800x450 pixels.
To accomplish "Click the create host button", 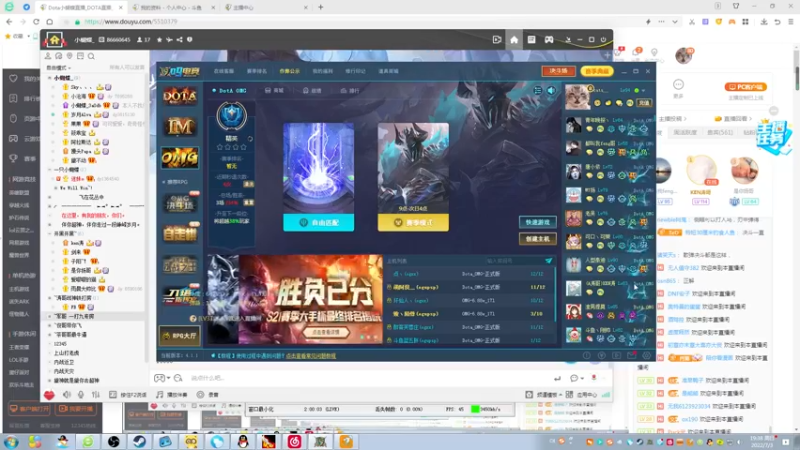I will [x=537, y=238].
